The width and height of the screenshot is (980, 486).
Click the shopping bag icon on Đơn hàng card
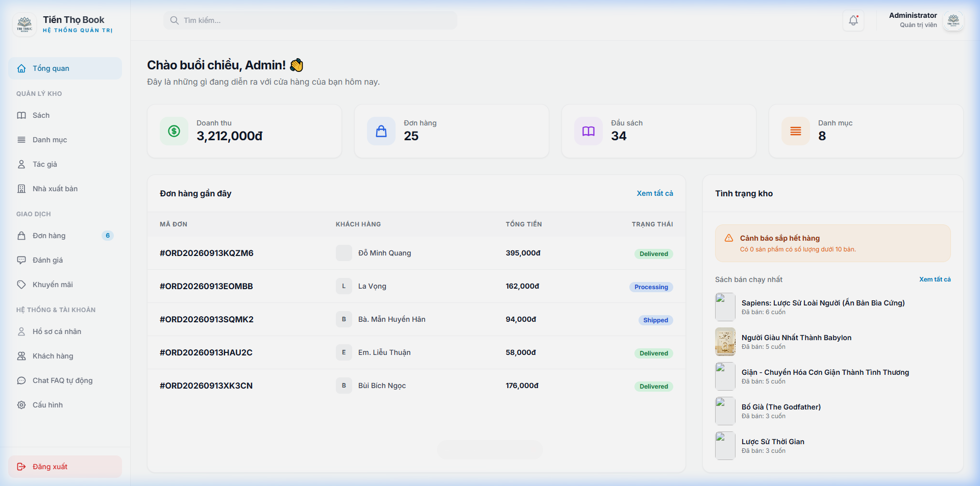pos(381,131)
